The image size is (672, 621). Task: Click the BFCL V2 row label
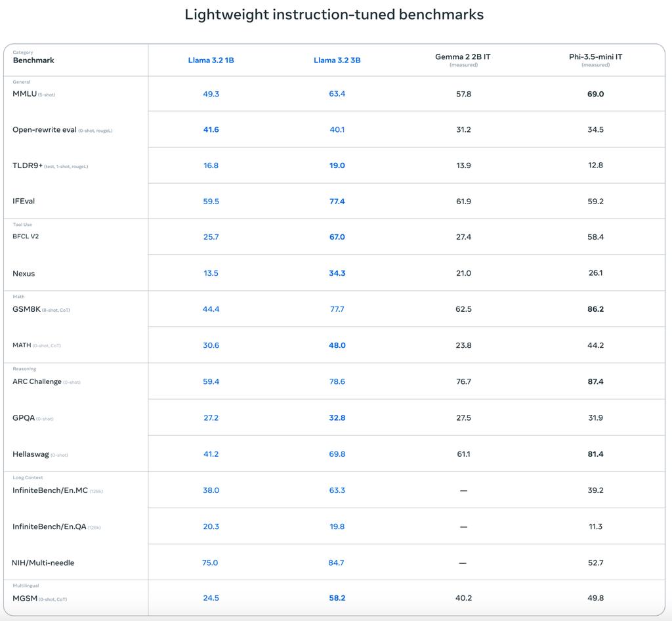pos(26,236)
